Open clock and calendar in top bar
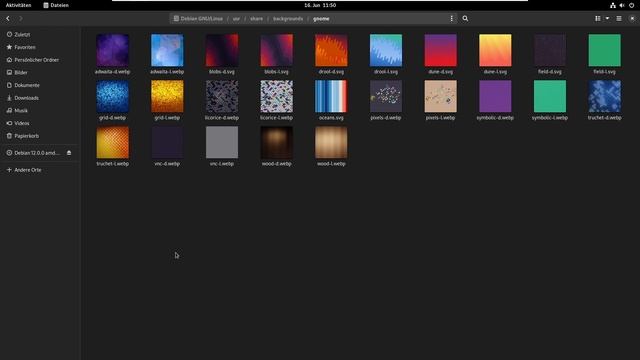The height and width of the screenshot is (360, 640). 320,5
